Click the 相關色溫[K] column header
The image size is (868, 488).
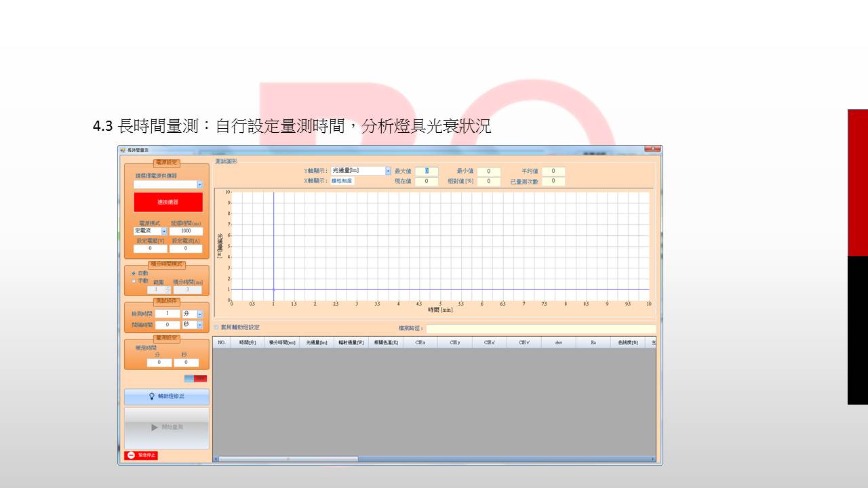click(x=386, y=343)
